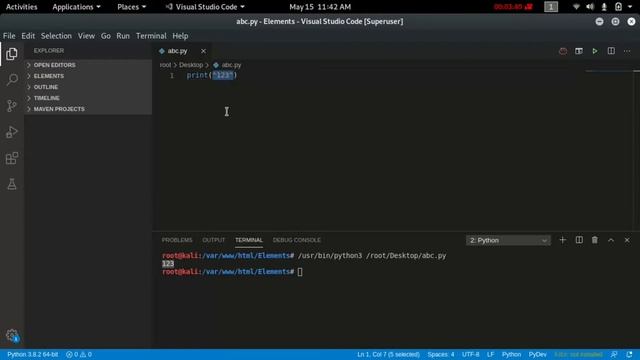Run Python file with green play icon
Screen dimensions: 640x360
595,51
